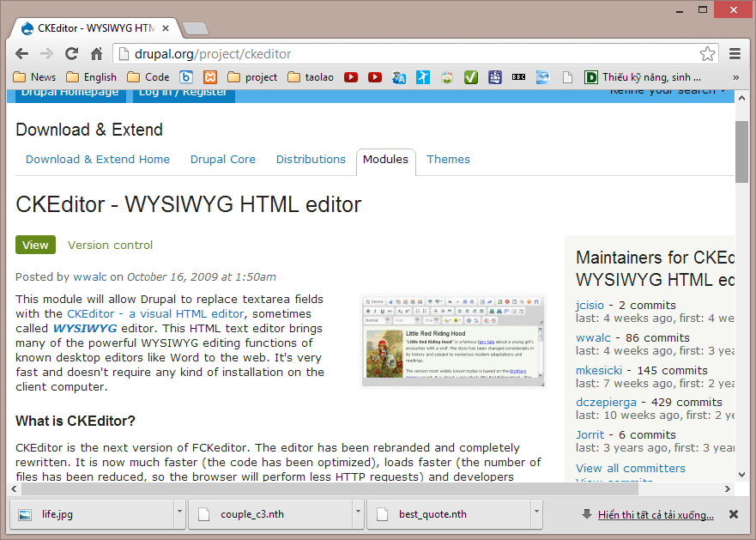Click the ship bookmark icon
Screen dimensions: 756x540
(x=494, y=77)
